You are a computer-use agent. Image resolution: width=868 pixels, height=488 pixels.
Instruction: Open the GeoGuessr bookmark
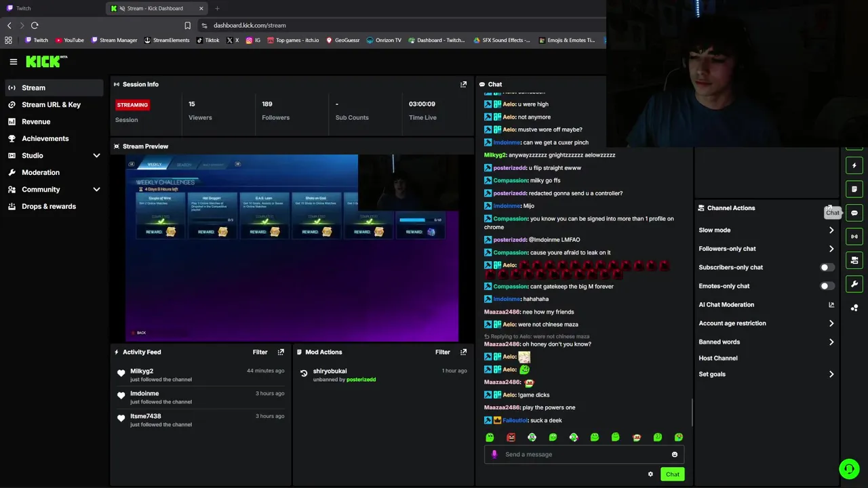click(x=342, y=41)
